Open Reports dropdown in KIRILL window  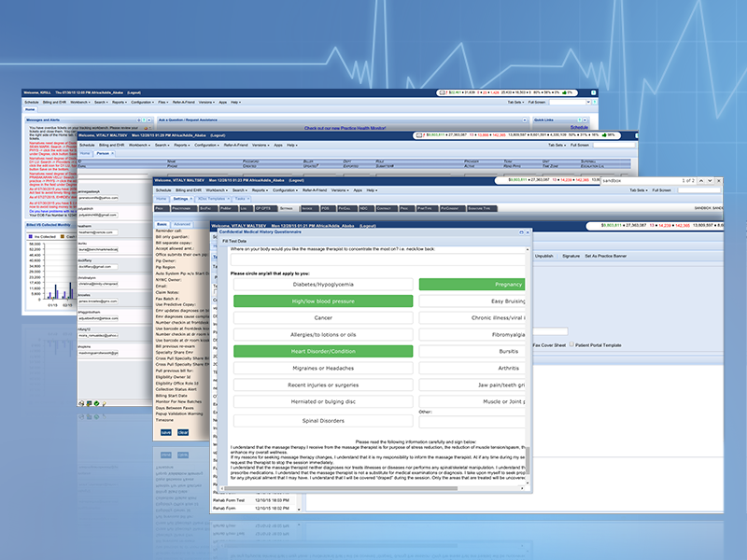[x=119, y=102]
